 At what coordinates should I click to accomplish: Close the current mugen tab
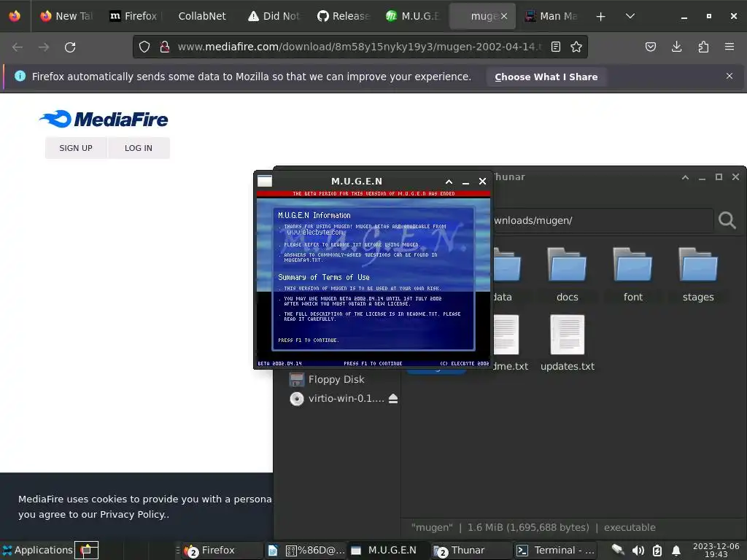click(x=503, y=16)
